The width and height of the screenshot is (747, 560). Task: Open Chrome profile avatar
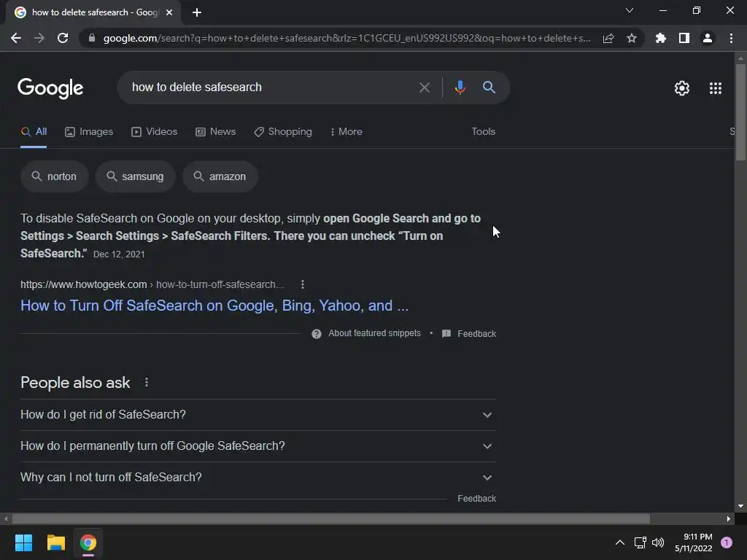(708, 38)
